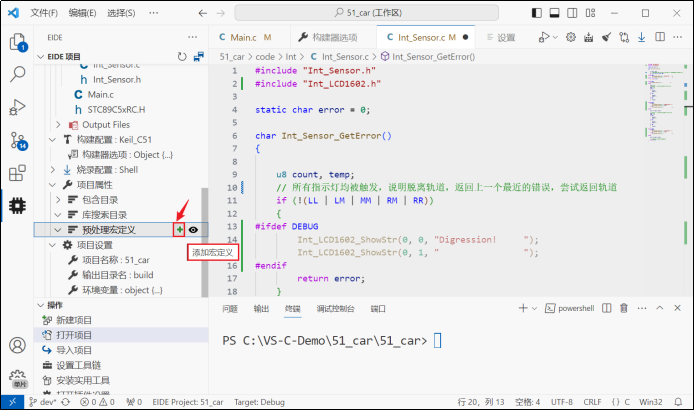Synchronize changes icon next to dev branch
This screenshot has width=695, height=411.
(66, 402)
